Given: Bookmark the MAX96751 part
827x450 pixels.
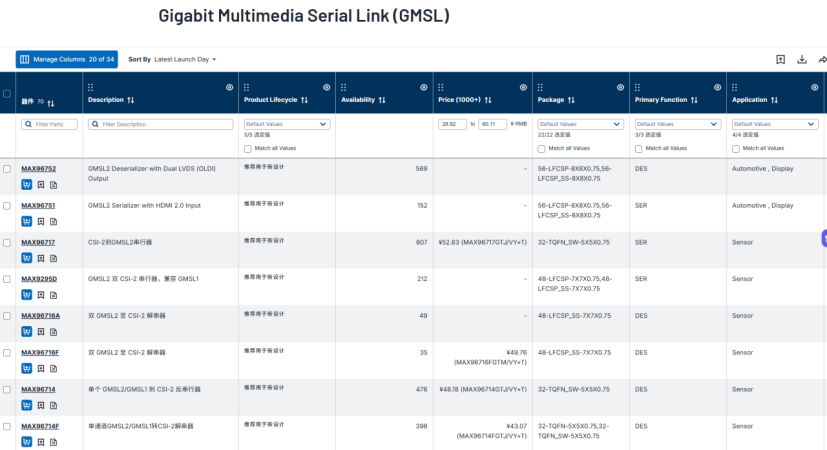Looking at the screenshot, I should point(41,222).
